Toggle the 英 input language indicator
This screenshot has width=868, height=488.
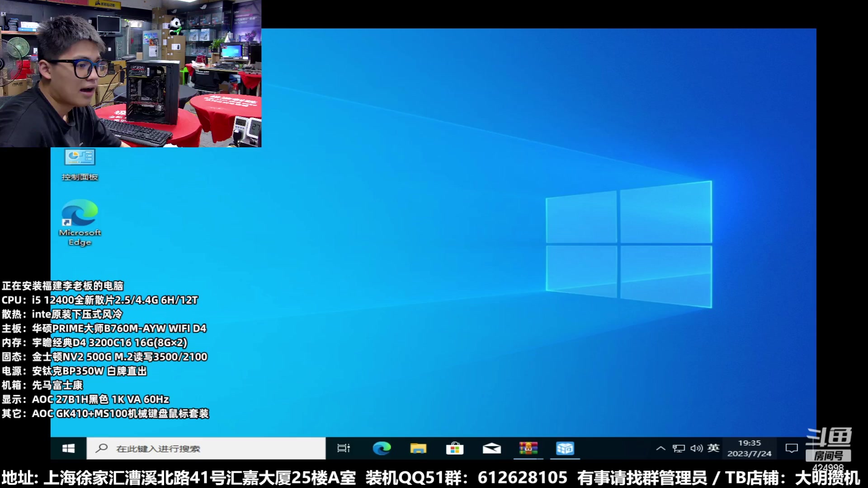pos(713,448)
